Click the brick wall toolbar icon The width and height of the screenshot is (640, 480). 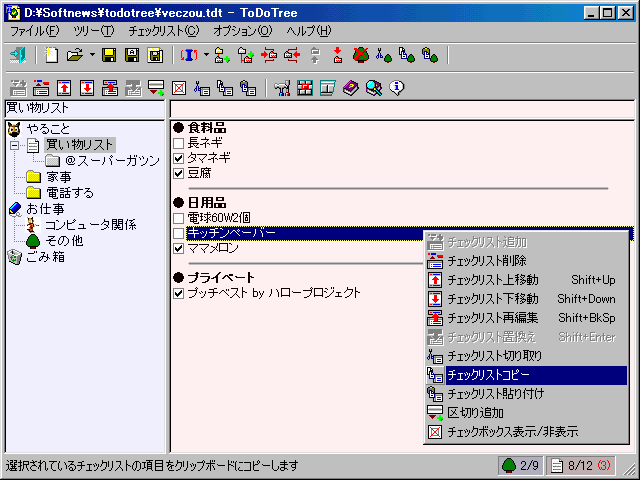[x=305, y=88]
